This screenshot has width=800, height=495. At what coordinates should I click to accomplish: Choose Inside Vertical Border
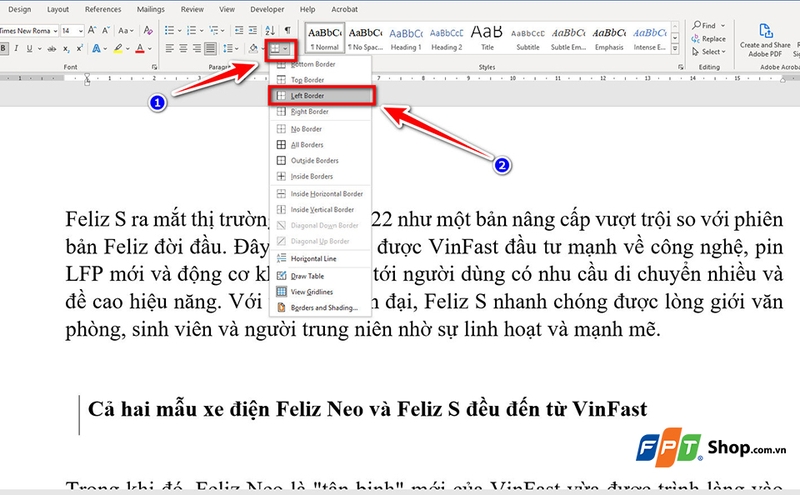[320, 209]
